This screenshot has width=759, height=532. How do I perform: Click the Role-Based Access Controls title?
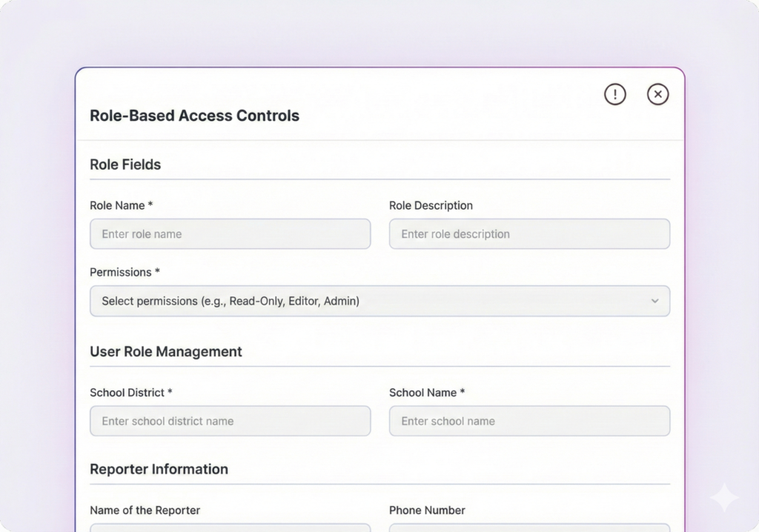pos(194,116)
